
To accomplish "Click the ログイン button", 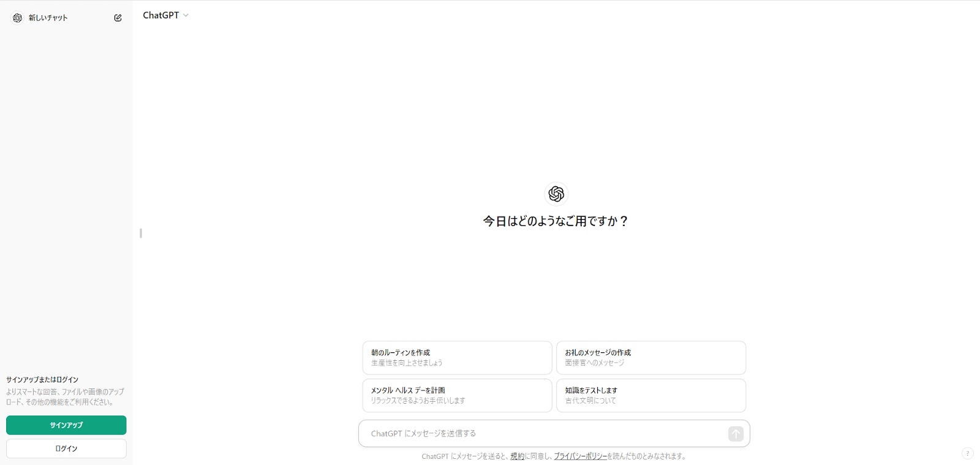I will pyautogui.click(x=66, y=448).
